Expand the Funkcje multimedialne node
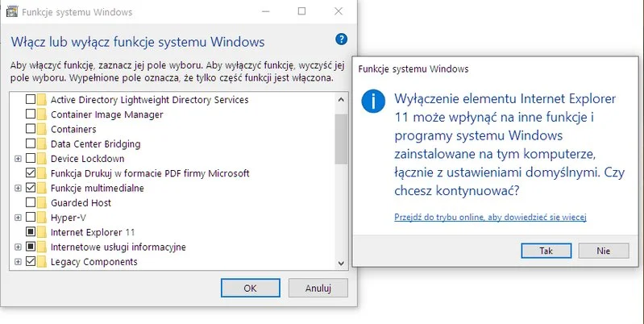The width and height of the screenshot is (644, 324). [18, 188]
